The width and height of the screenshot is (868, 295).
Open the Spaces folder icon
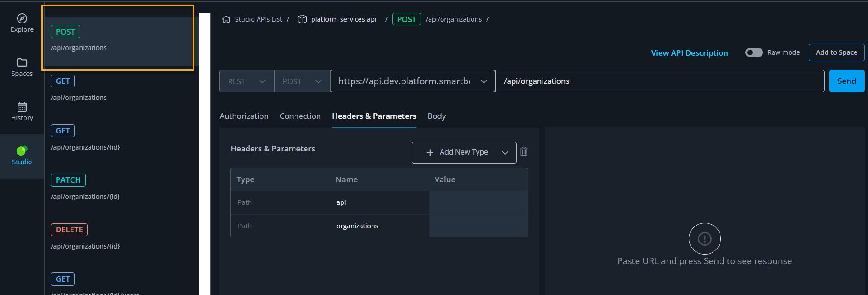[x=22, y=63]
